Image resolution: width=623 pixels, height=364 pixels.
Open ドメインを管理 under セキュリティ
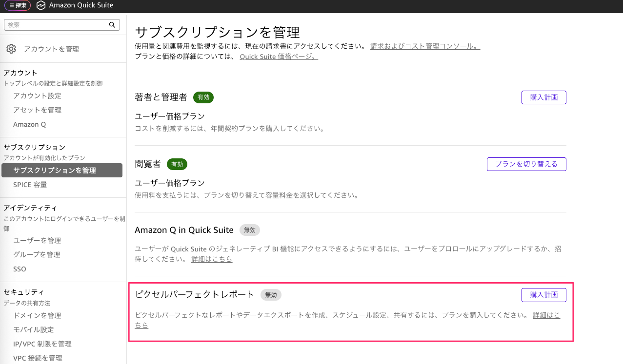[x=37, y=315]
